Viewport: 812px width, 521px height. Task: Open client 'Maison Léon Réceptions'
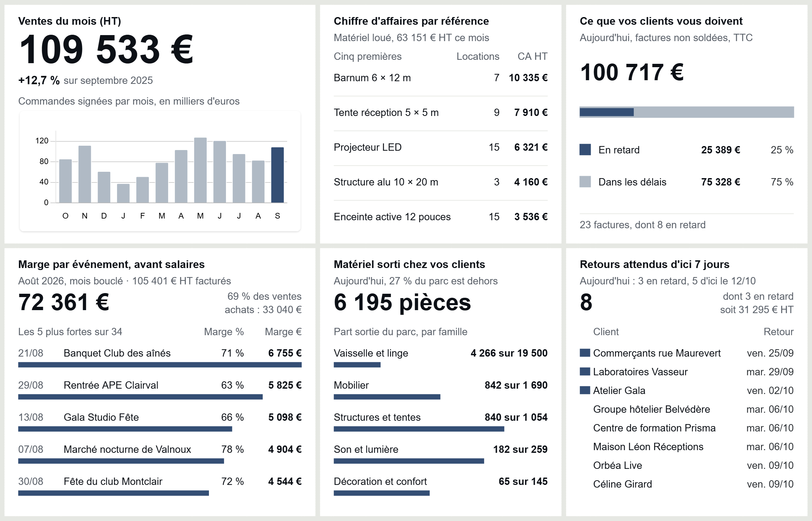click(x=648, y=447)
